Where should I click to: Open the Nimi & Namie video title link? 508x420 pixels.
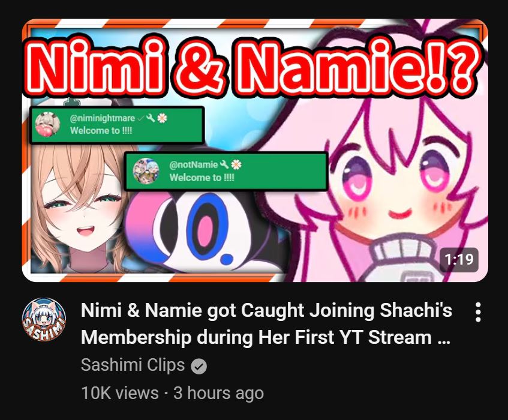(266, 323)
